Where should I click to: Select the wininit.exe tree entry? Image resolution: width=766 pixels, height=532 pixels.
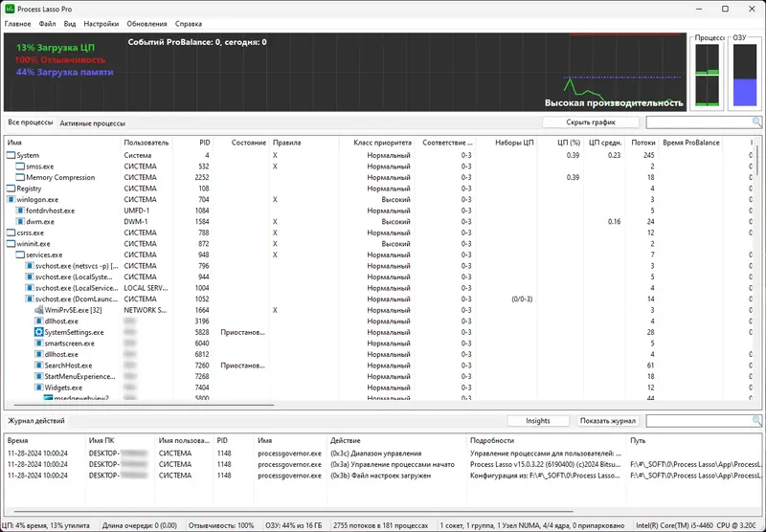click(x=34, y=244)
